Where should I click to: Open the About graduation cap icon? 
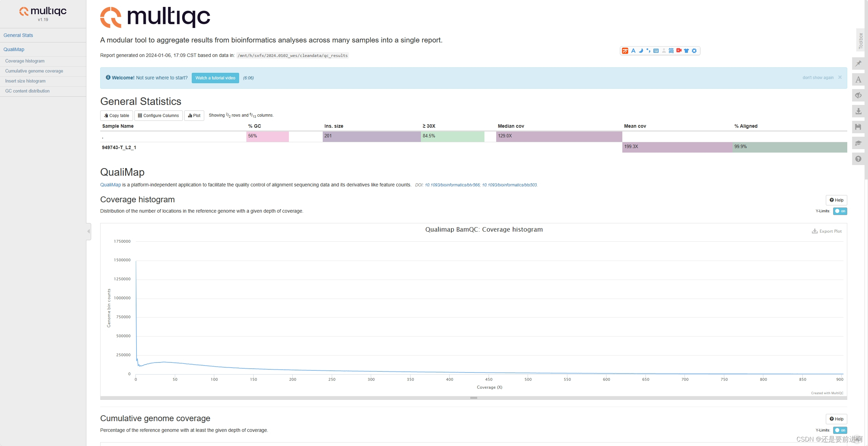pyautogui.click(x=858, y=143)
